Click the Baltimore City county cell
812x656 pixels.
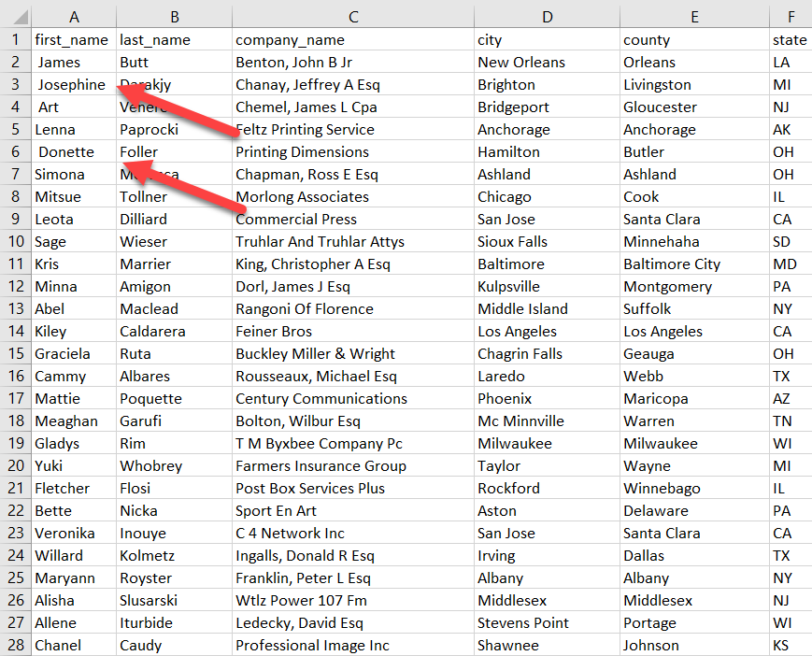672,264
